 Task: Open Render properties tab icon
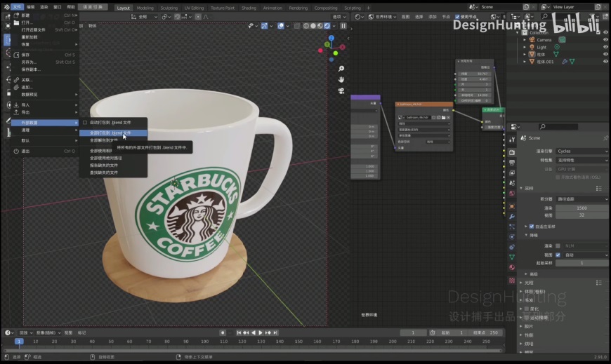(512, 152)
